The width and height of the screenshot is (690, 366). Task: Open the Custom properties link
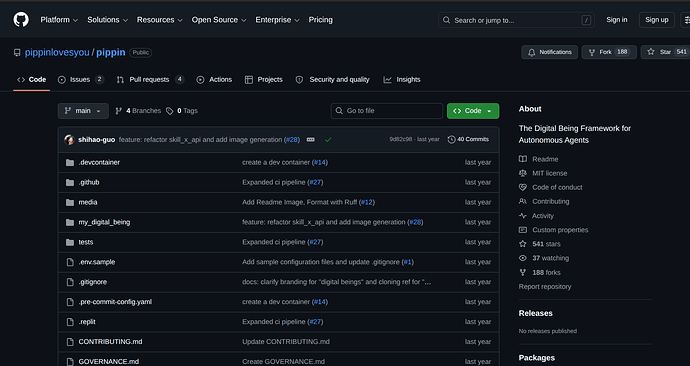tap(560, 230)
